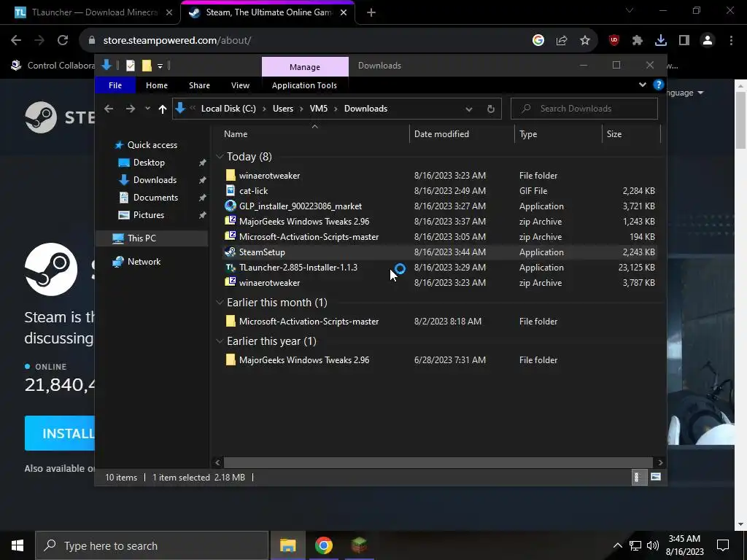The width and height of the screenshot is (747, 560).
Task: Expand the Explorer ribbon chevron
Action: point(642,85)
